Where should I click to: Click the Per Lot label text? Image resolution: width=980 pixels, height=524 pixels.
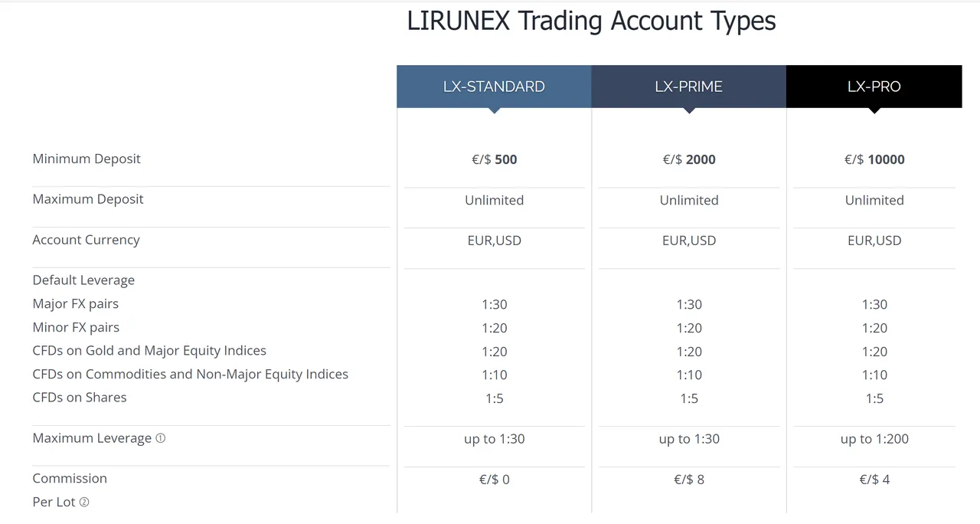pyautogui.click(x=54, y=502)
